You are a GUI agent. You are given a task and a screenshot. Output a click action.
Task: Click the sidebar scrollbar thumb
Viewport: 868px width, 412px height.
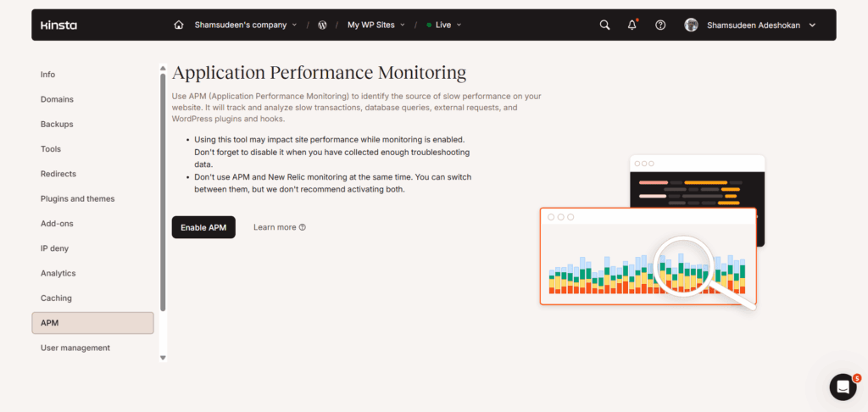(163, 192)
